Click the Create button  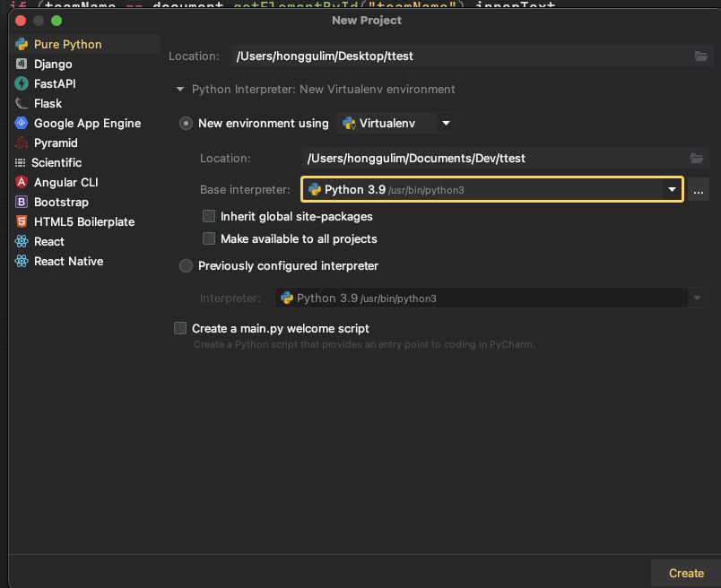pyautogui.click(x=686, y=574)
